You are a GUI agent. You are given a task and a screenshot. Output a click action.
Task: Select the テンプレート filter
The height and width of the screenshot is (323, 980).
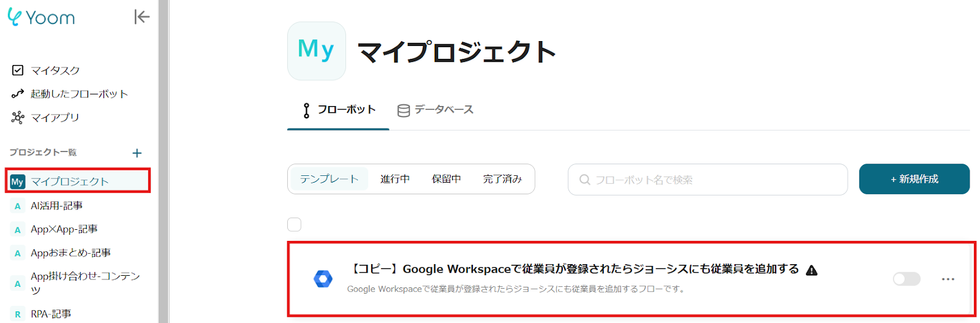(x=329, y=179)
